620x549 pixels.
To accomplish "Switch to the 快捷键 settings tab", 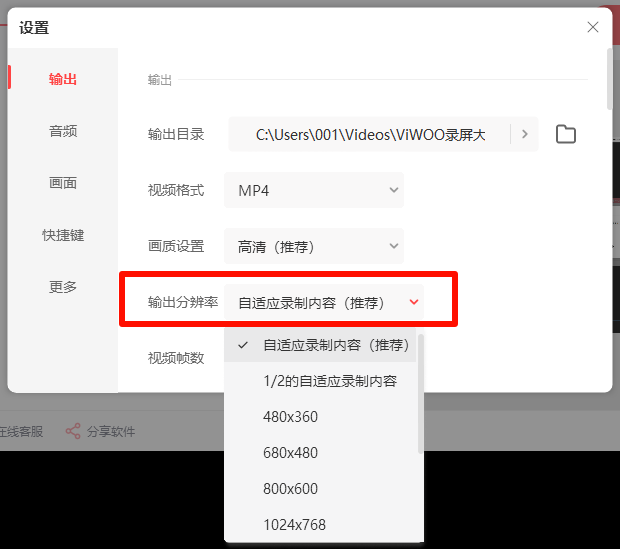I will (63, 235).
